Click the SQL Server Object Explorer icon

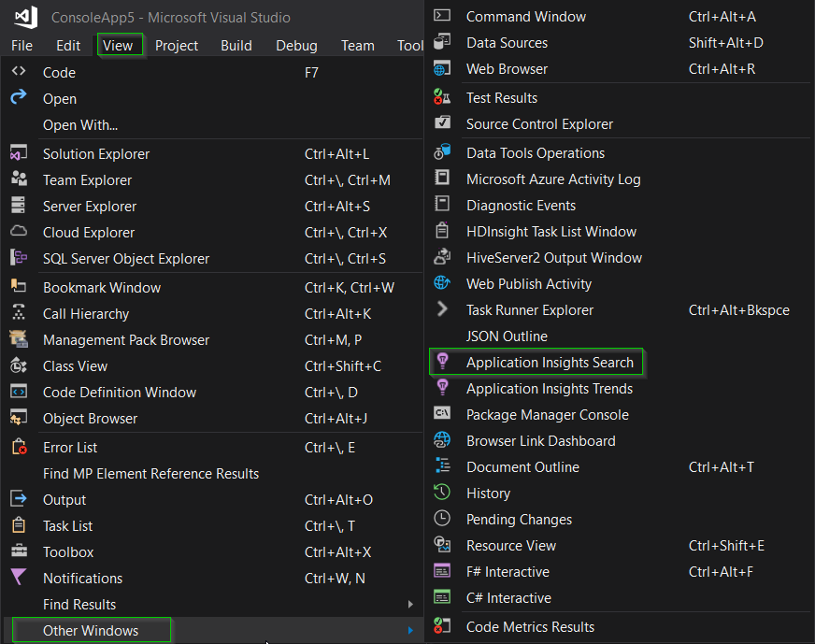[19, 257]
